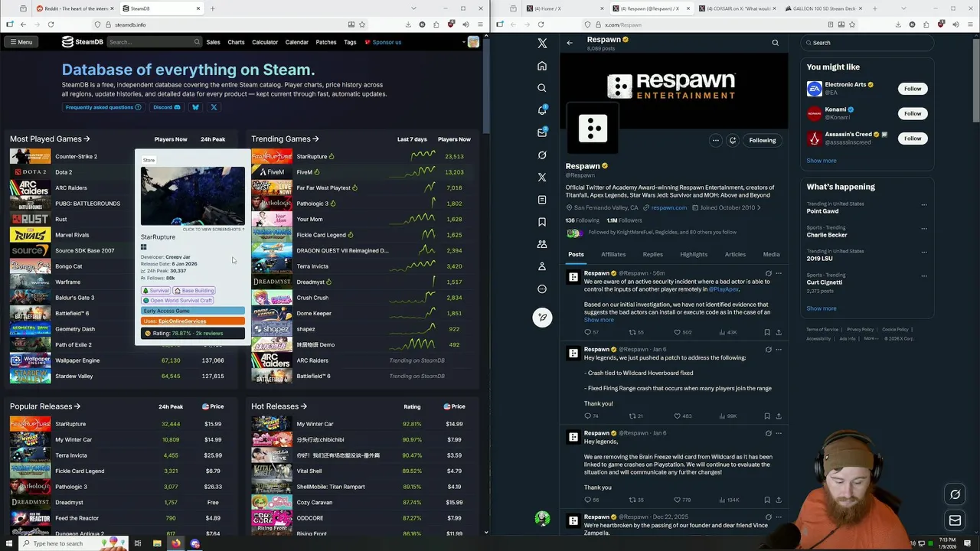Click the Following button on Respawn
Image resolution: width=980 pixels, height=551 pixels.
click(763, 140)
